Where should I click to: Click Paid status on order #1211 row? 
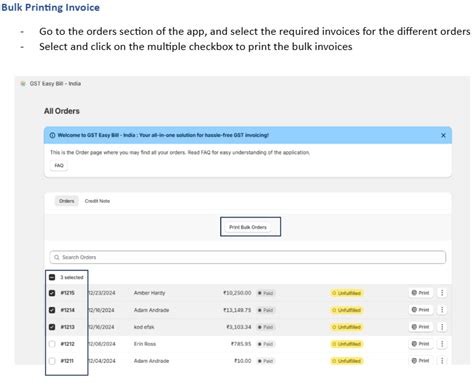click(266, 361)
